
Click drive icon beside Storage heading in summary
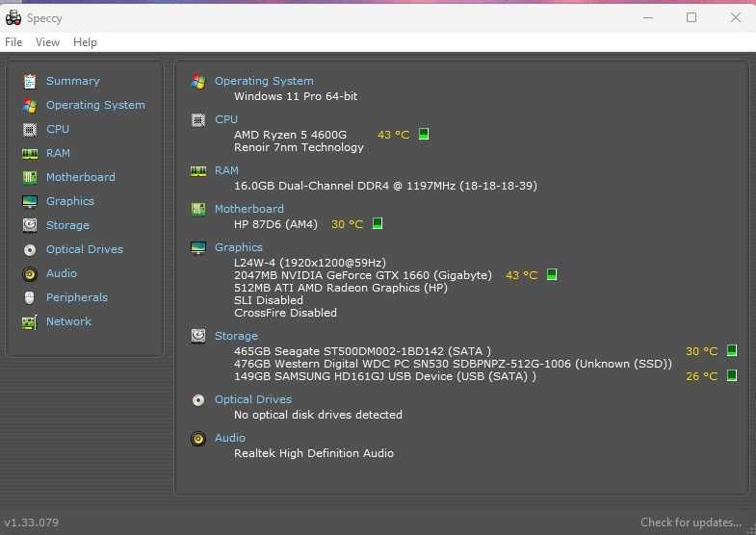coord(198,336)
